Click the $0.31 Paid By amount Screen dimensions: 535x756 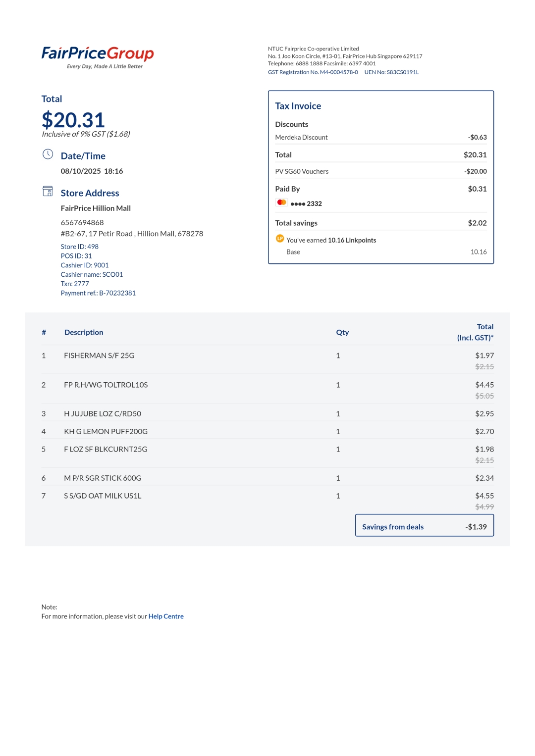pos(478,189)
